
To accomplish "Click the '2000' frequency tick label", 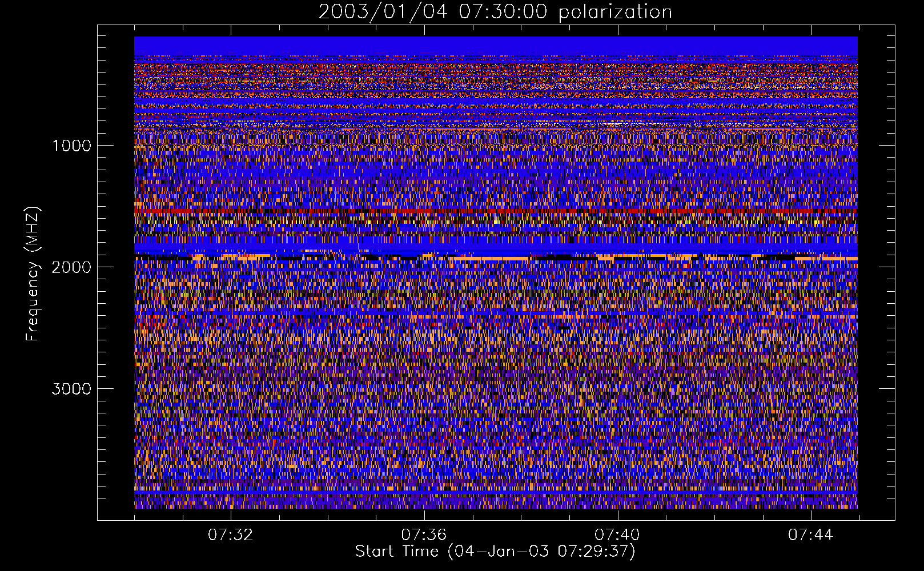I will 71,267.
